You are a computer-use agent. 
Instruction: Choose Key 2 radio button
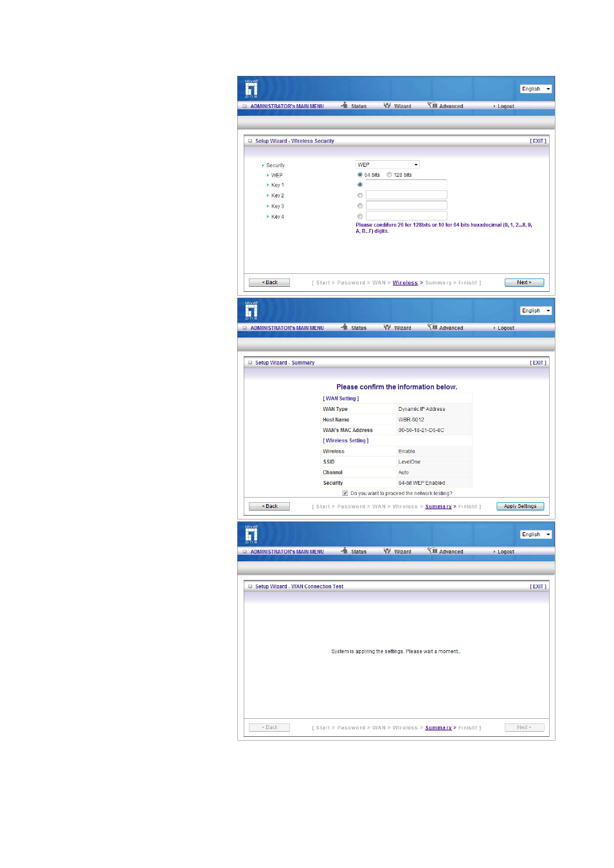click(360, 195)
